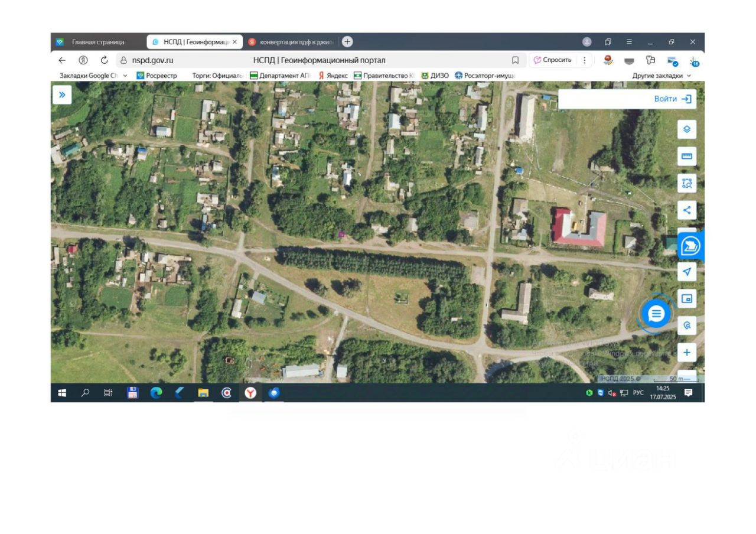Launch Microsoft Edge from the taskbar
Image resolution: width=756 pixels, height=534 pixels.
(156, 393)
